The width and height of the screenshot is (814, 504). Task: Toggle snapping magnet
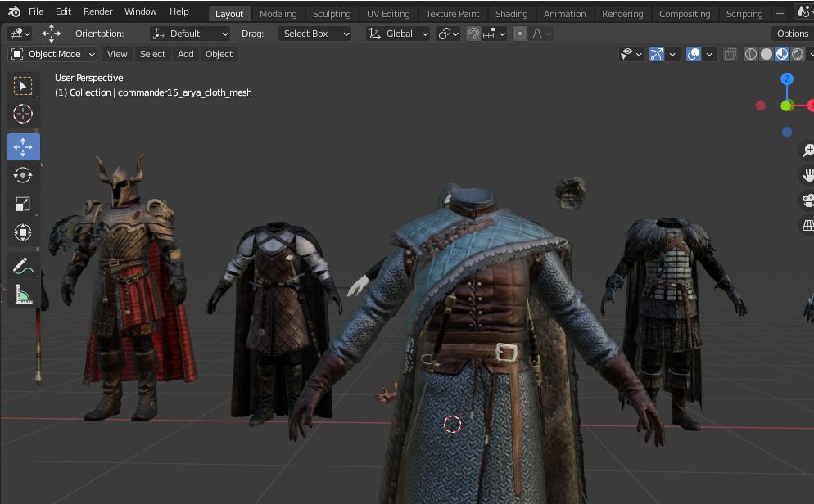473,34
